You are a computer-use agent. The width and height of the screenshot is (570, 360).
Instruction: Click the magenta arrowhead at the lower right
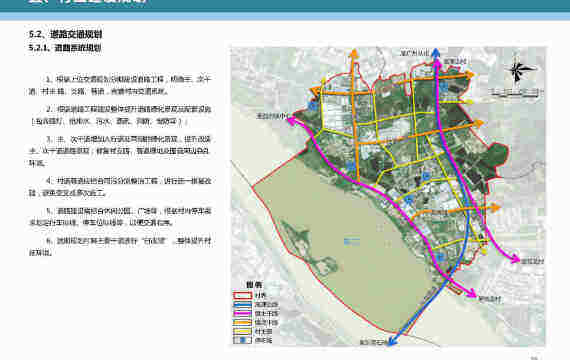tap(471, 293)
